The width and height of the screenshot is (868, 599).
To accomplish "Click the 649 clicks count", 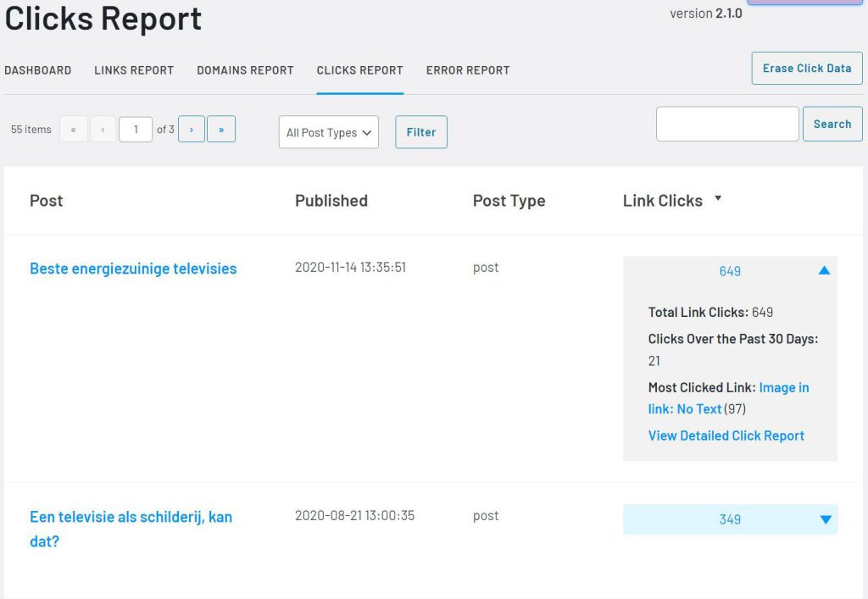I will (x=730, y=271).
